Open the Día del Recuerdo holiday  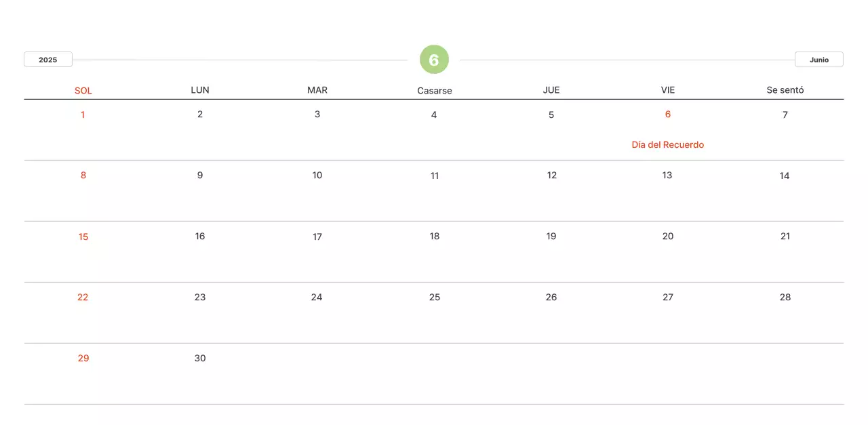[667, 144]
